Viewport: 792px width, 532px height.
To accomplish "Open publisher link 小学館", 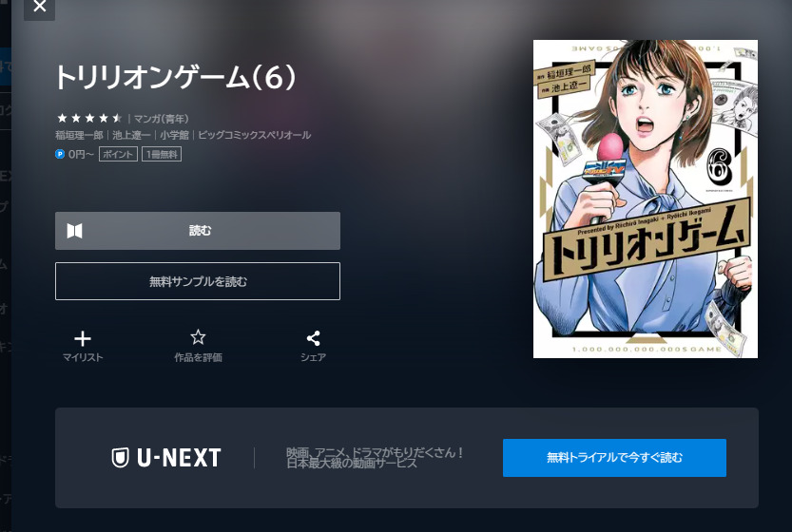I will click(174, 135).
